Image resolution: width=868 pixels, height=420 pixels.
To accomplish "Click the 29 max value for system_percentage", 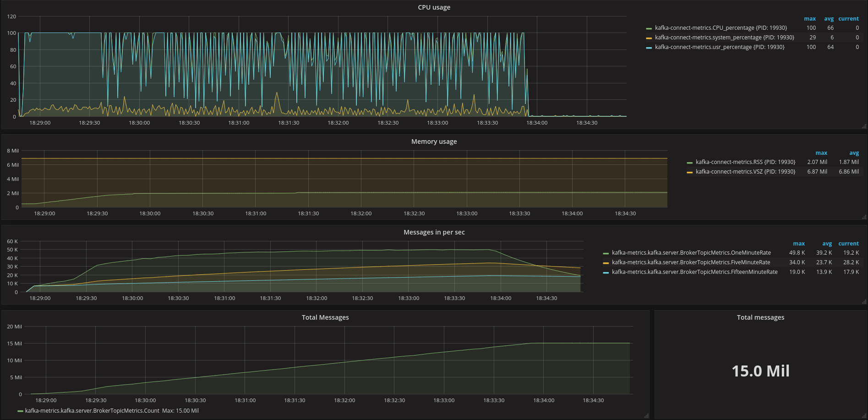I will [x=813, y=38].
